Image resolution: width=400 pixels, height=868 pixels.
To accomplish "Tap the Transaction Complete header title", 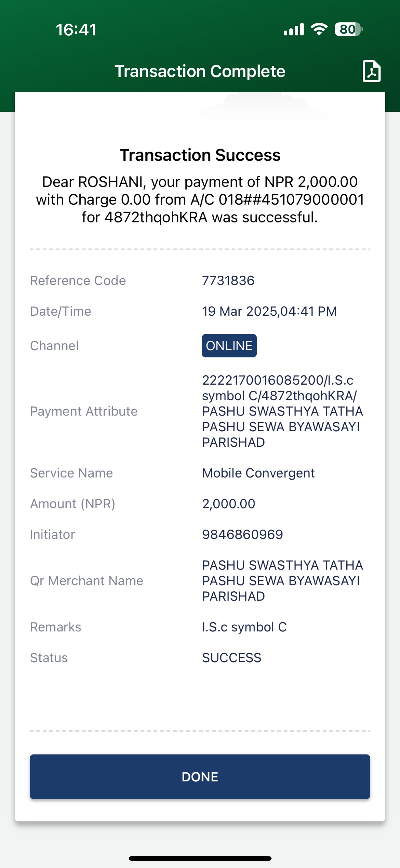I will click(200, 71).
